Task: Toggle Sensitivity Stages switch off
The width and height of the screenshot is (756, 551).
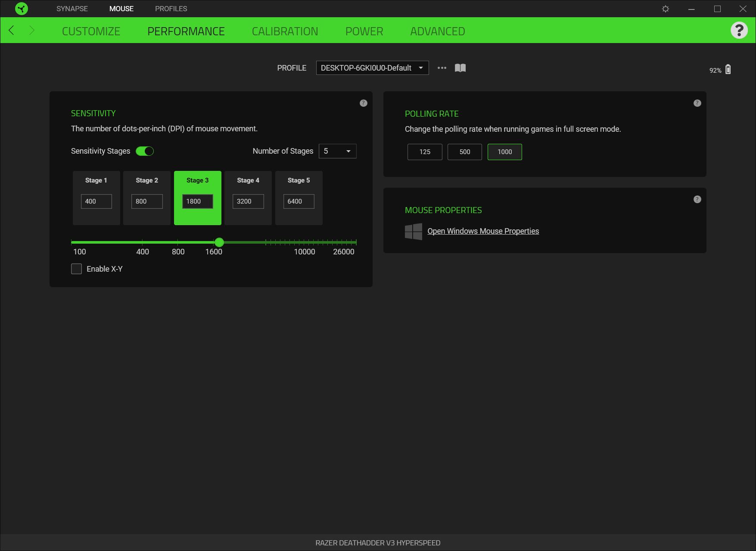Action: [x=145, y=151]
